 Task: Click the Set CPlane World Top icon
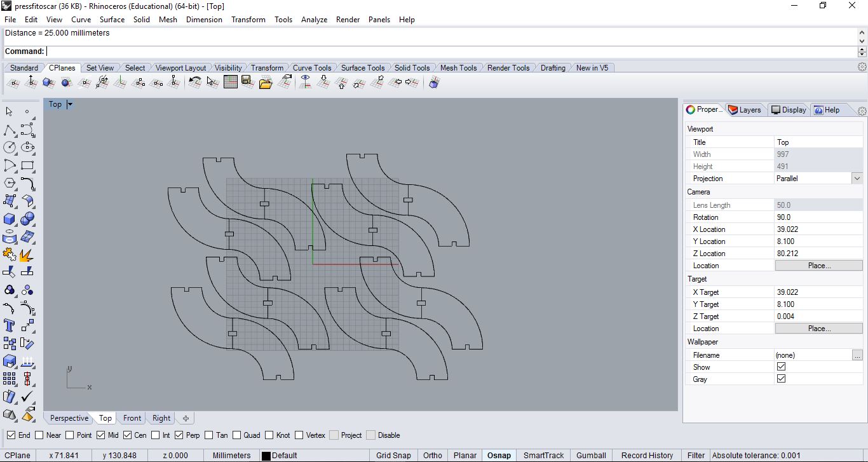[x=231, y=82]
